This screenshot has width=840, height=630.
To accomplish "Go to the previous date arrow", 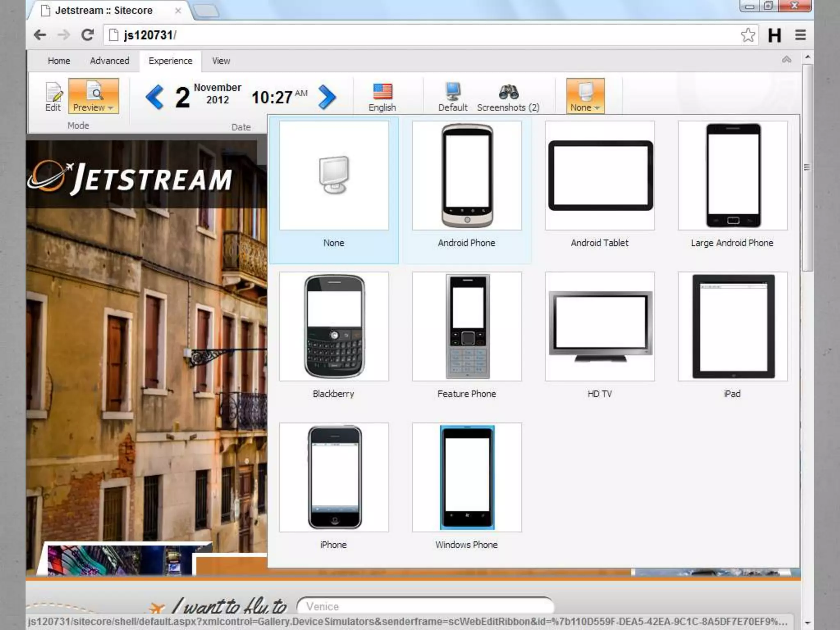I will [x=155, y=97].
